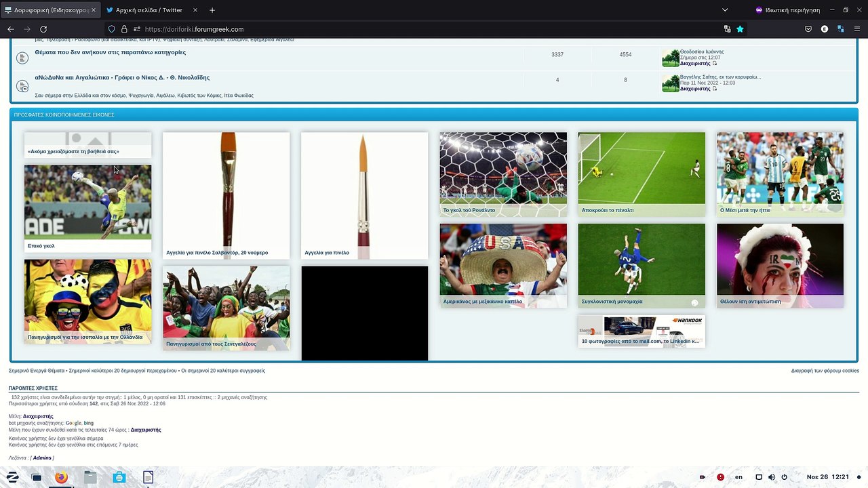Open the black untitled shared image

click(365, 313)
